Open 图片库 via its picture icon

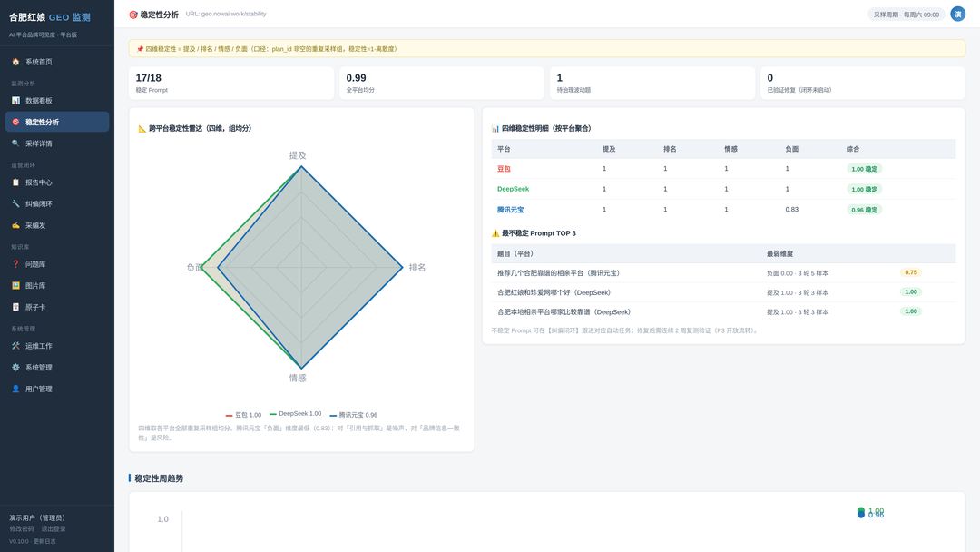pyautogui.click(x=15, y=286)
